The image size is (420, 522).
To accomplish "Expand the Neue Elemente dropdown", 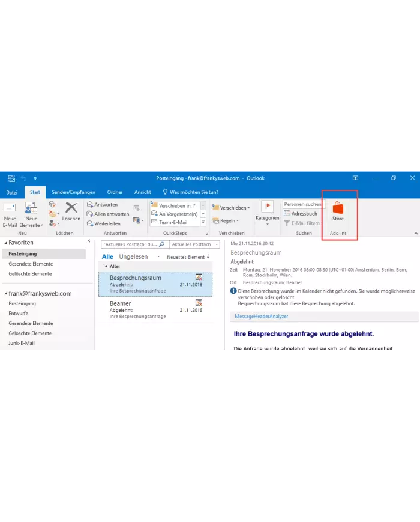I will point(31,225).
